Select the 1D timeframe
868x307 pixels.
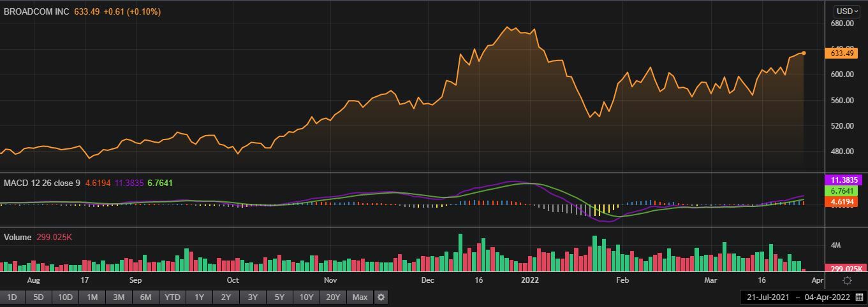point(11,297)
